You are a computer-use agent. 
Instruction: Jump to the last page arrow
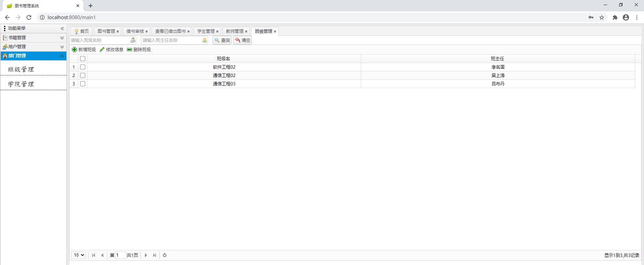pyautogui.click(x=155, y=255)
